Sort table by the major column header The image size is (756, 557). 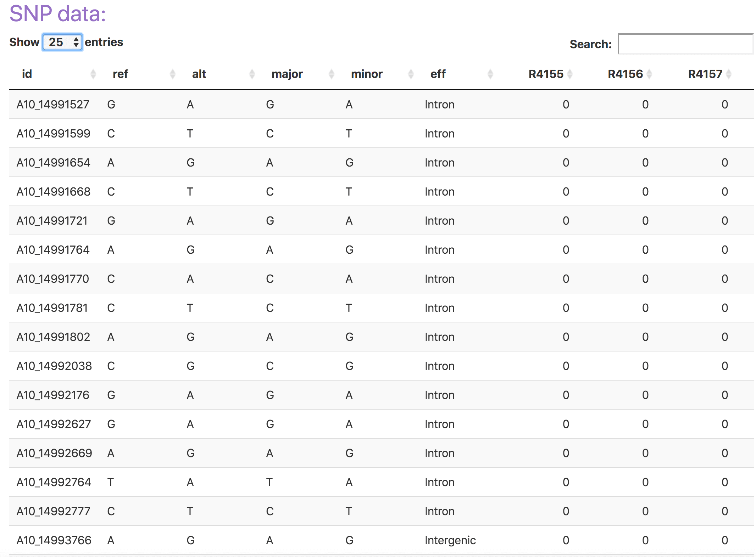point(287,74)
